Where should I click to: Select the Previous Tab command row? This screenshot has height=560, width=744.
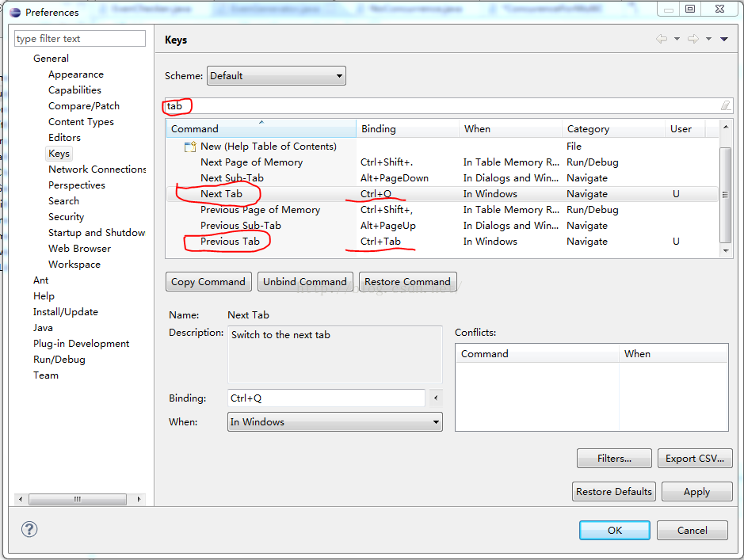(x=442, y=242)
